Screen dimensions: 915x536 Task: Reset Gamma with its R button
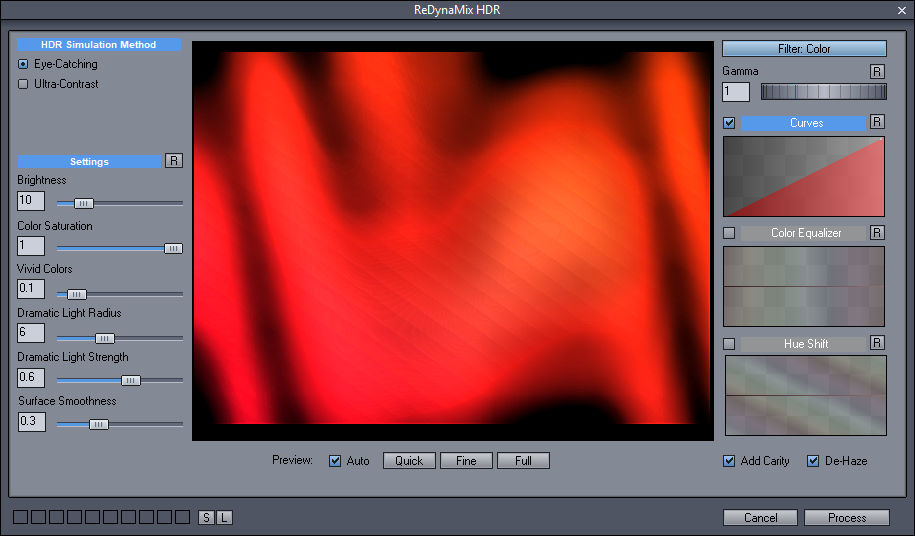click(876, 71)
